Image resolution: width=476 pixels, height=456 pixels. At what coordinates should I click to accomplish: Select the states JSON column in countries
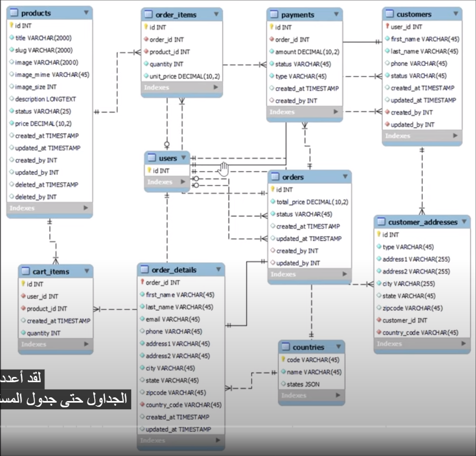[303, 384]
